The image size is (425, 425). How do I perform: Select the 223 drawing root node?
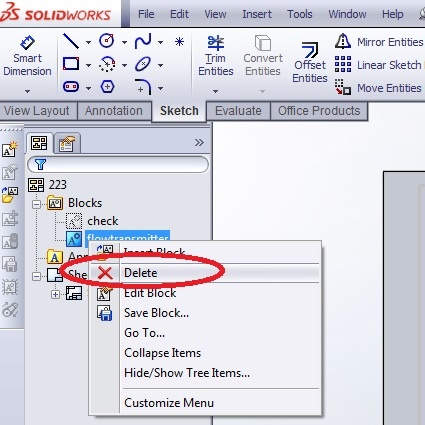pyautogui.click(x=47, y=185)
